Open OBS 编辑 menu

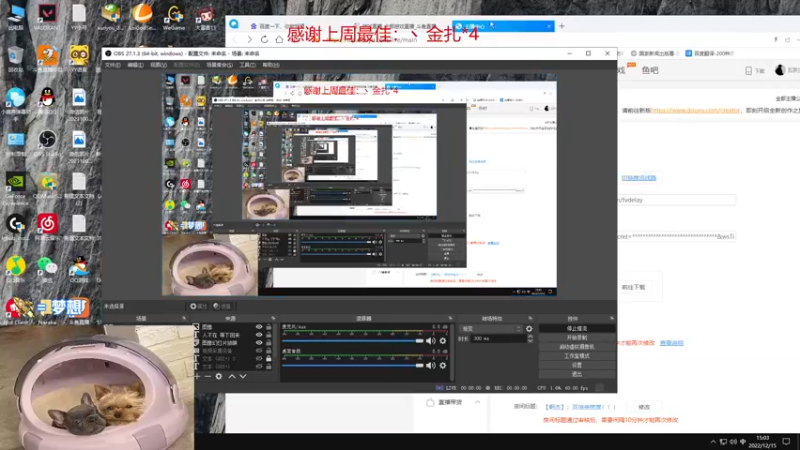tap(135, 65)
